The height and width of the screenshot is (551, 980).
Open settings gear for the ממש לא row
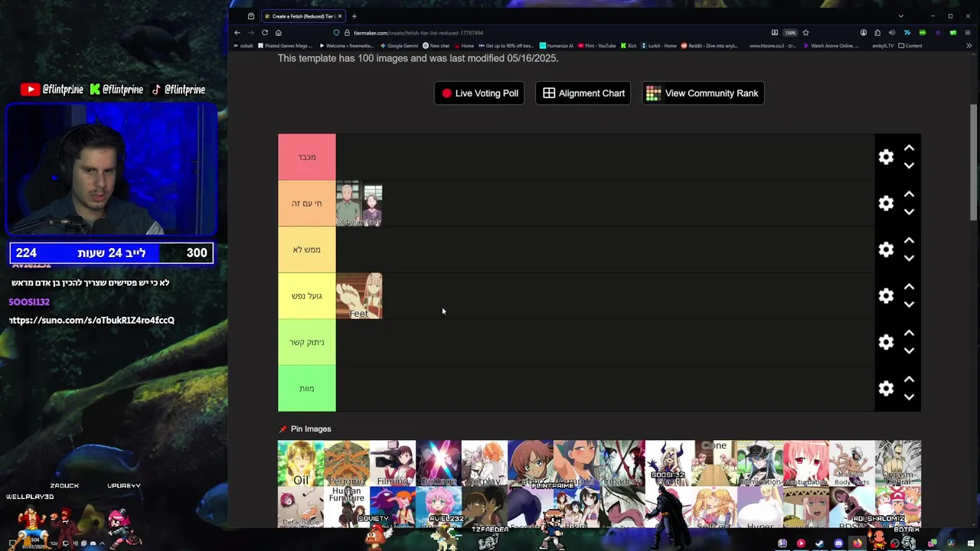[886, 249]
